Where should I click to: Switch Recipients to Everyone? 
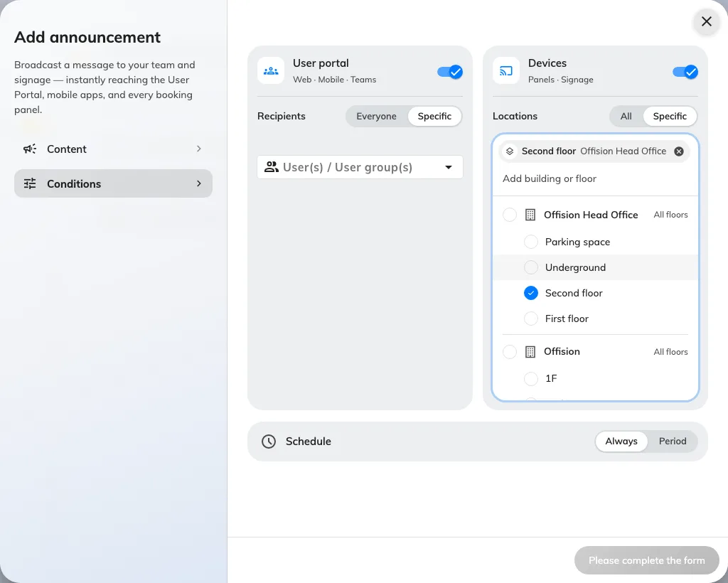click(377, 116)
